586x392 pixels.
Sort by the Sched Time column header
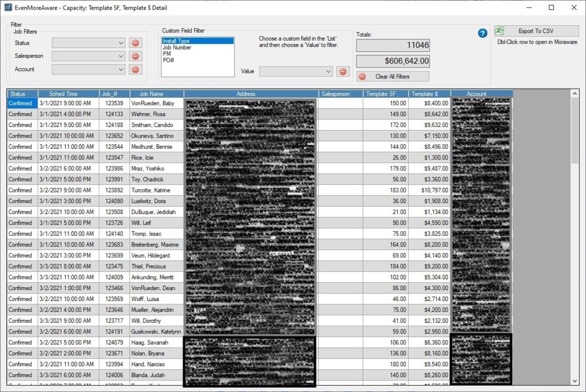click(x=63, y=94)
